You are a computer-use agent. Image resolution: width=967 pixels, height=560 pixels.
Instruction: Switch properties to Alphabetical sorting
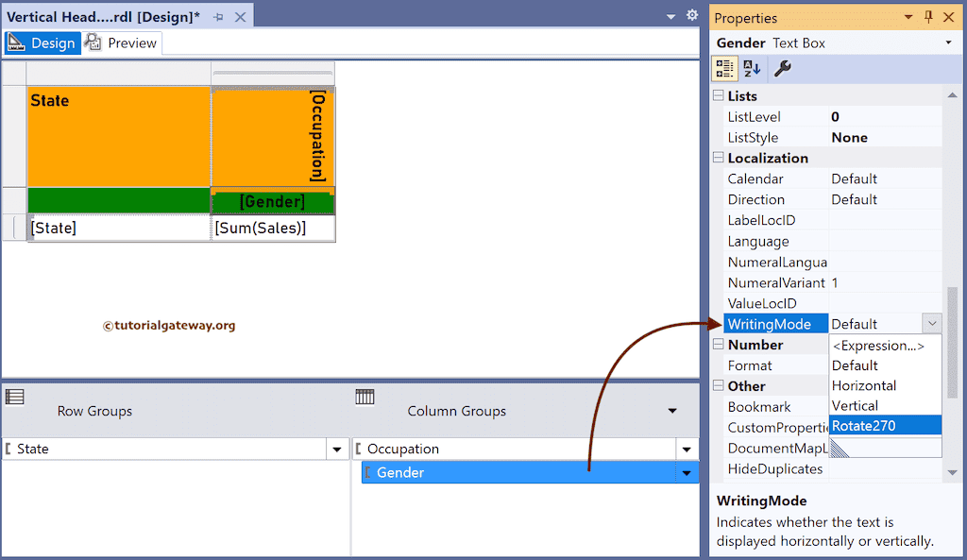751,68
